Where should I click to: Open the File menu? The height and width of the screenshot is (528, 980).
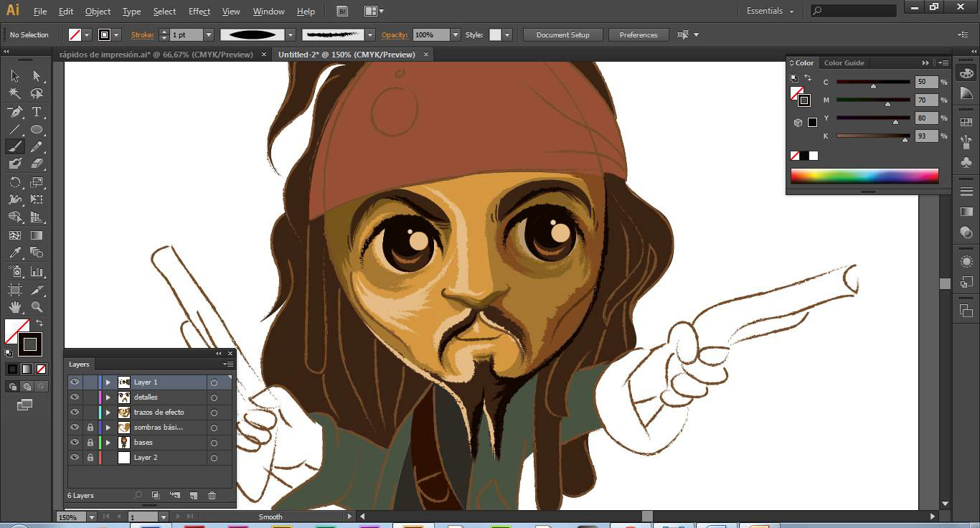[x=40, y=11]
